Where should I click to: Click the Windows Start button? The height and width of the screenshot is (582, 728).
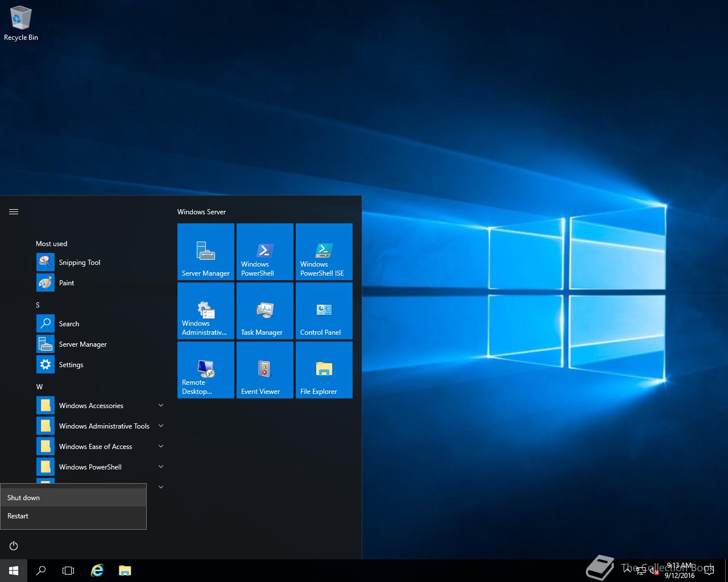coord(14,571)
